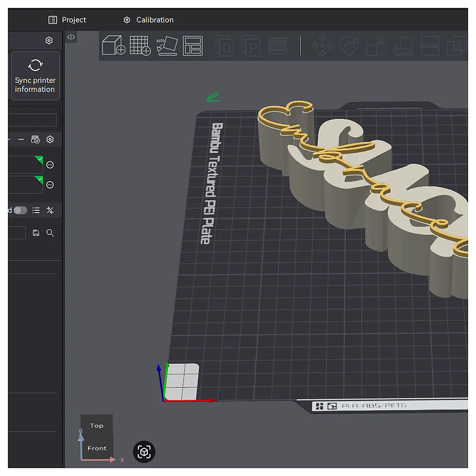Save the process preset with floppy icon

(x=36, y=233)
